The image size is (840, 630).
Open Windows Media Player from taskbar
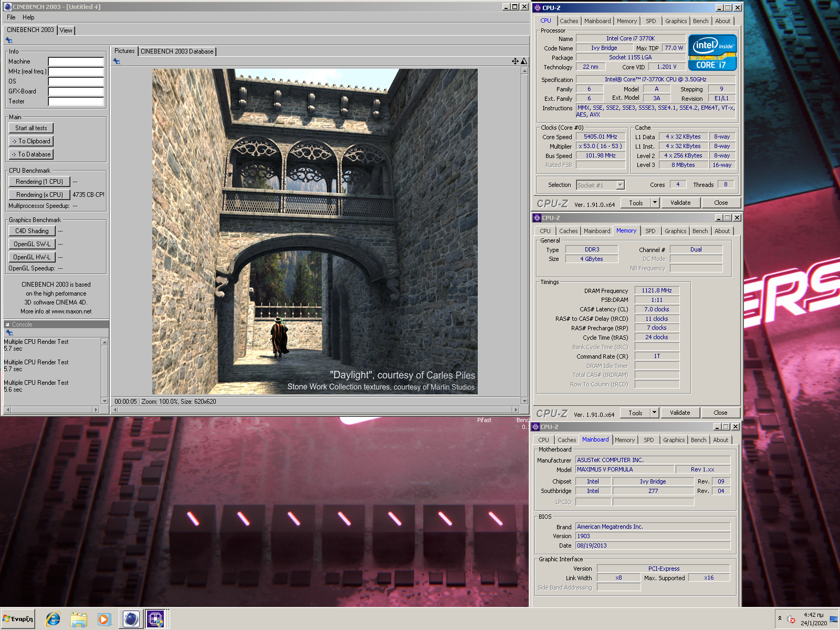pos(104,619)
